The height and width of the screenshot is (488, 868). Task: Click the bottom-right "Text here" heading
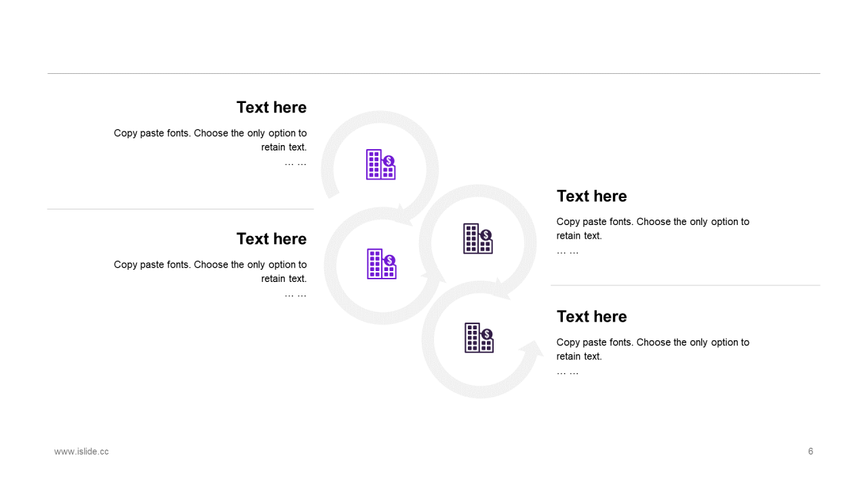pyautogui.click(x=591, y=317)
